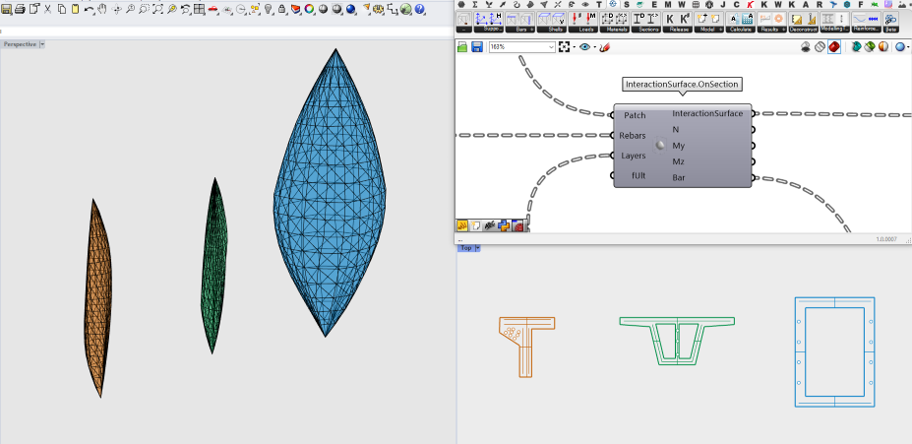Viewport: 912px width, 444px height.
Task: Click the Grasshopper sketch pen icon
Action: tap(604, 47)
